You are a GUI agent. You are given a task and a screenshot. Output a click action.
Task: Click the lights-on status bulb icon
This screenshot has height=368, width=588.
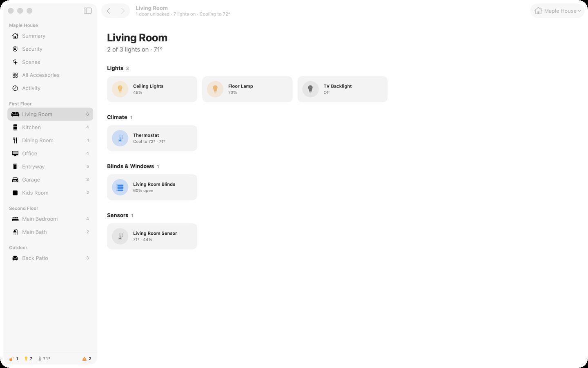(26, 359)
